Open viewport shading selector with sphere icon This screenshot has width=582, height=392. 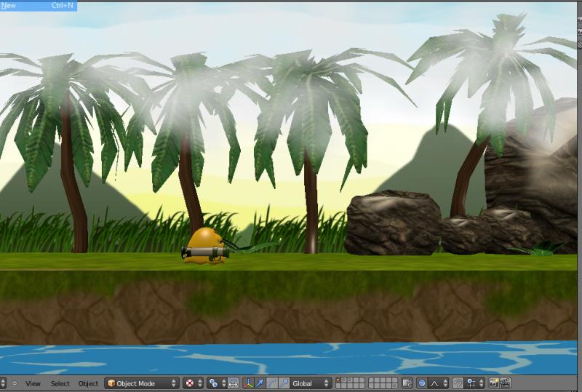194,383
